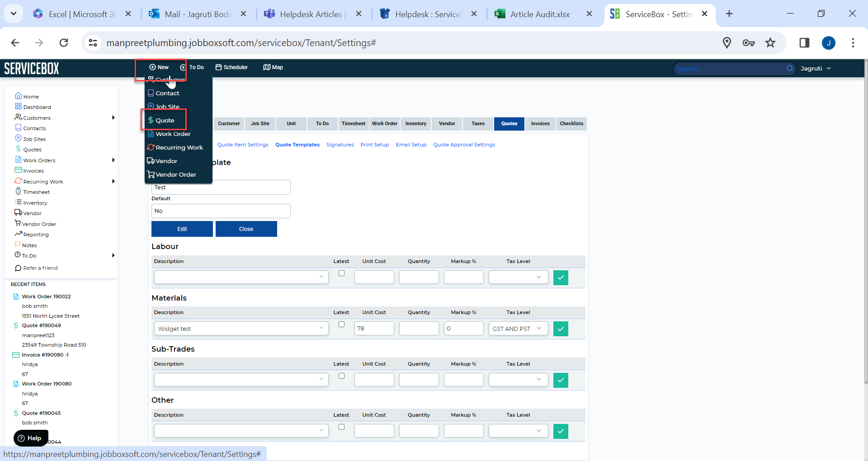
Task: Click the Timesheet stopwatch icon
Action: pyautogui.click(x=18, y=191)
